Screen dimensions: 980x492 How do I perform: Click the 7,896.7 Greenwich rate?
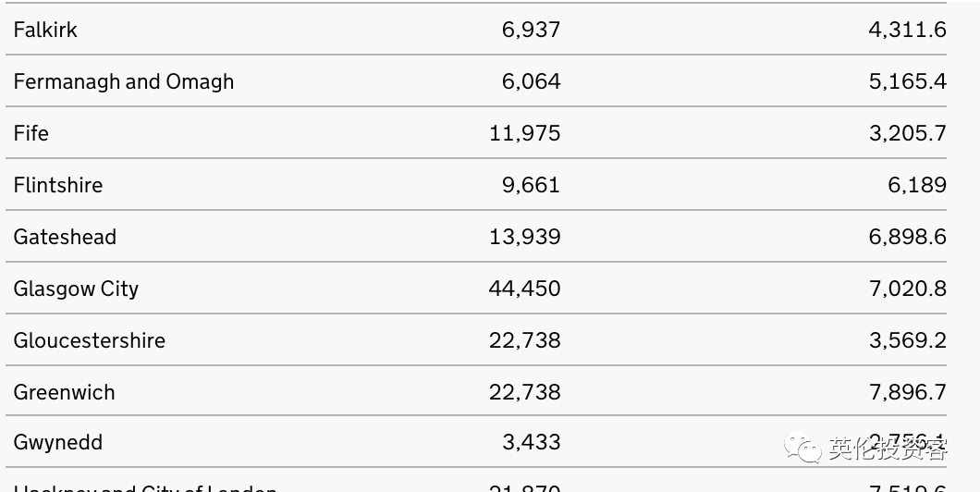(908, 393)
